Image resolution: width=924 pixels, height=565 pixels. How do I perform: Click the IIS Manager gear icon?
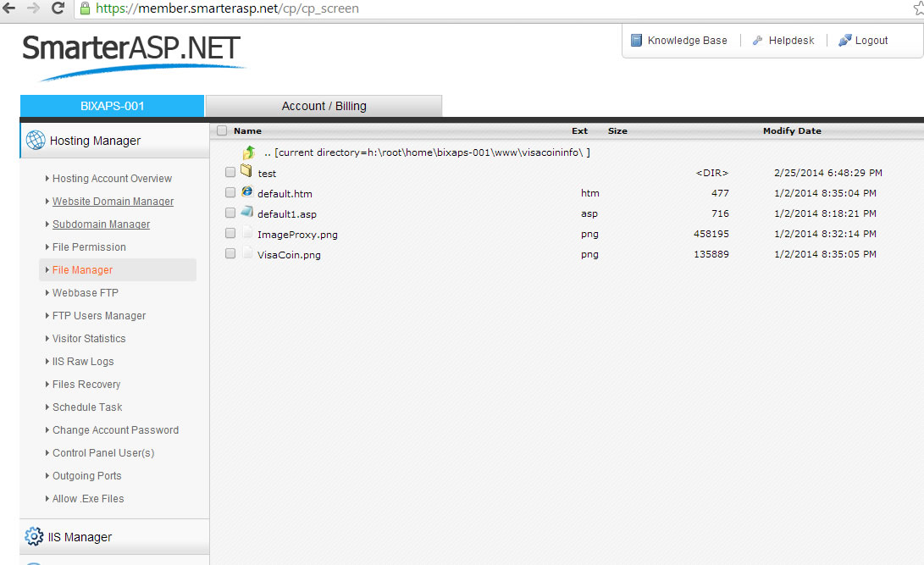34,536
